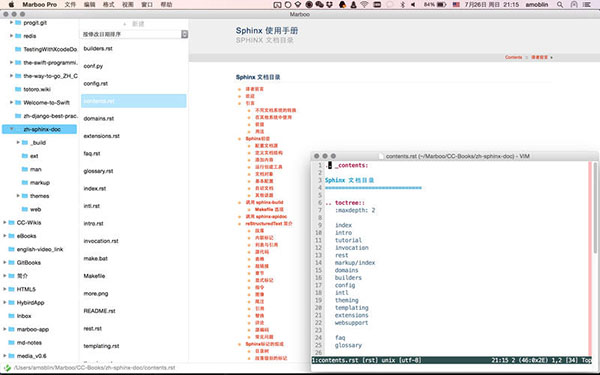600x375 pixels.
Task: Click the folder icon of totoro.wiki
Action: point(18,89)
